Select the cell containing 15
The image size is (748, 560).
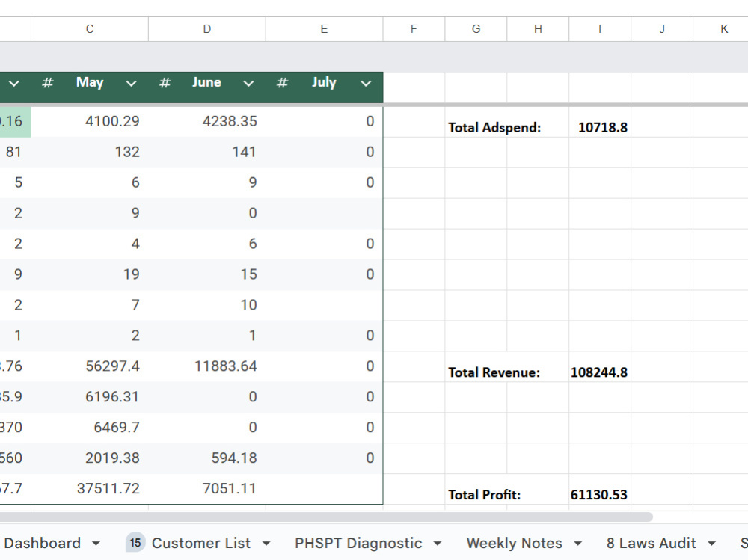[x=207, y=274]
